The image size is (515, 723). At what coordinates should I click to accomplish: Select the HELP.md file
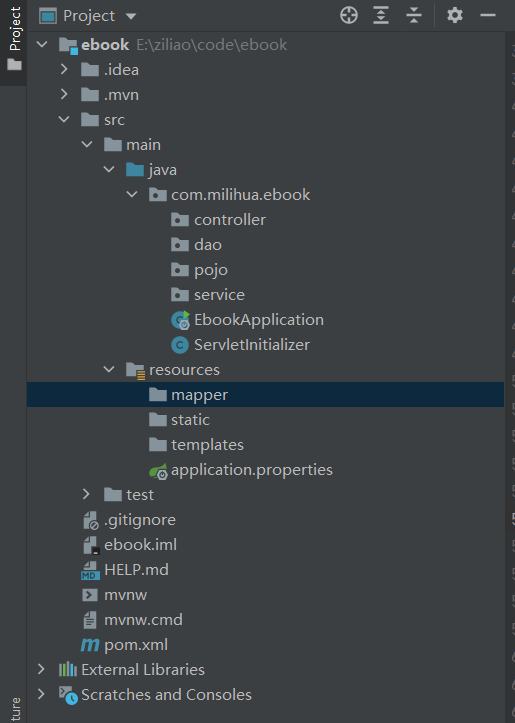pos(136,570)
